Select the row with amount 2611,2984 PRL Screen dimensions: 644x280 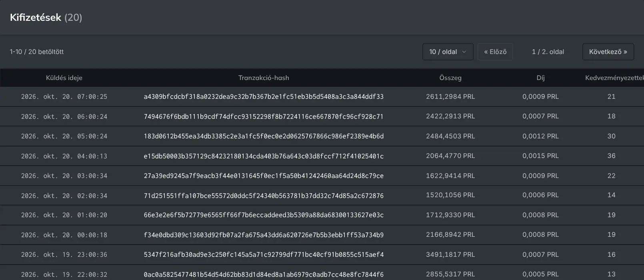[322, 97]
